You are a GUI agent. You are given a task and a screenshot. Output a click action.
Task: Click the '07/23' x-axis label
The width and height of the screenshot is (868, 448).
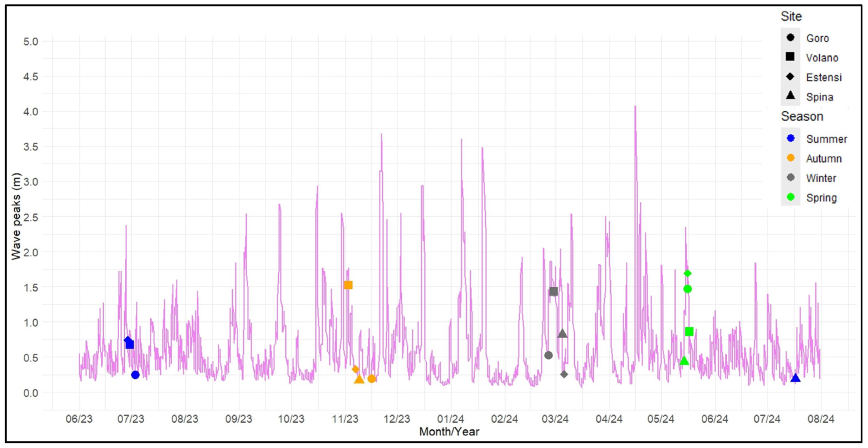pos(131,419)
